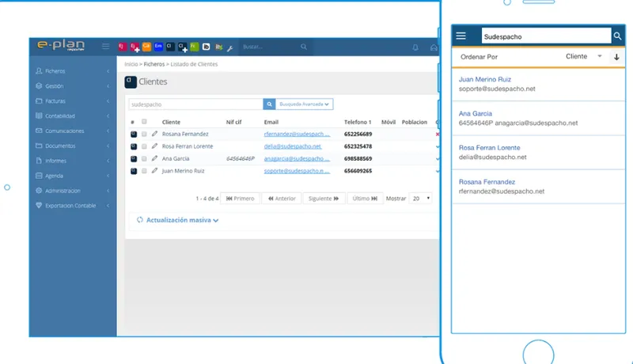Click the wrench settings icon in top toolbar
633x364 pixels.
(229, 48)
